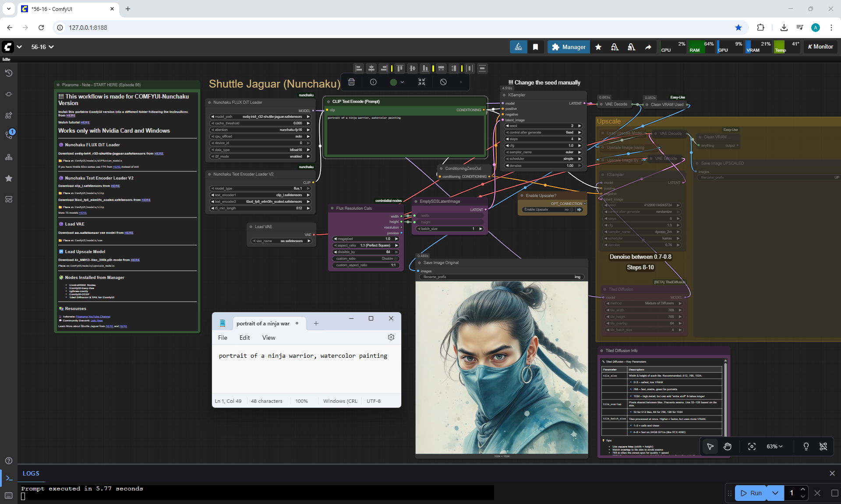Screen dimensions: 841x504
Task: Open the View menu in Notepad
Action: pyautogui.click(x=269, y=338)
